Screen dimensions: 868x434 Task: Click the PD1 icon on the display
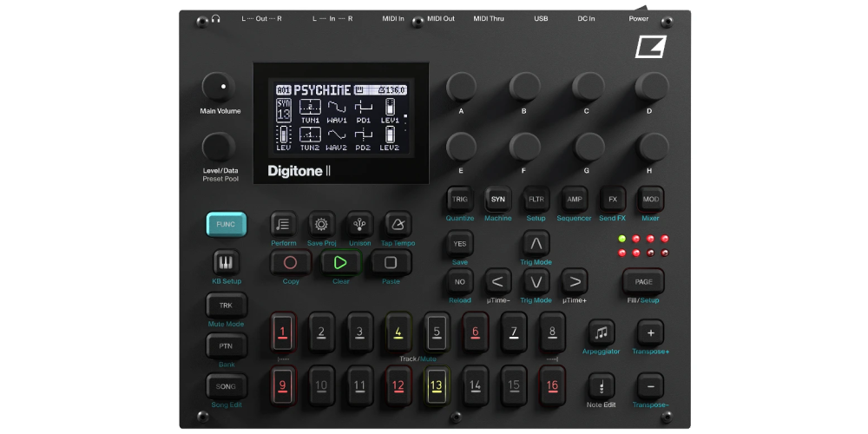[363, 106]
